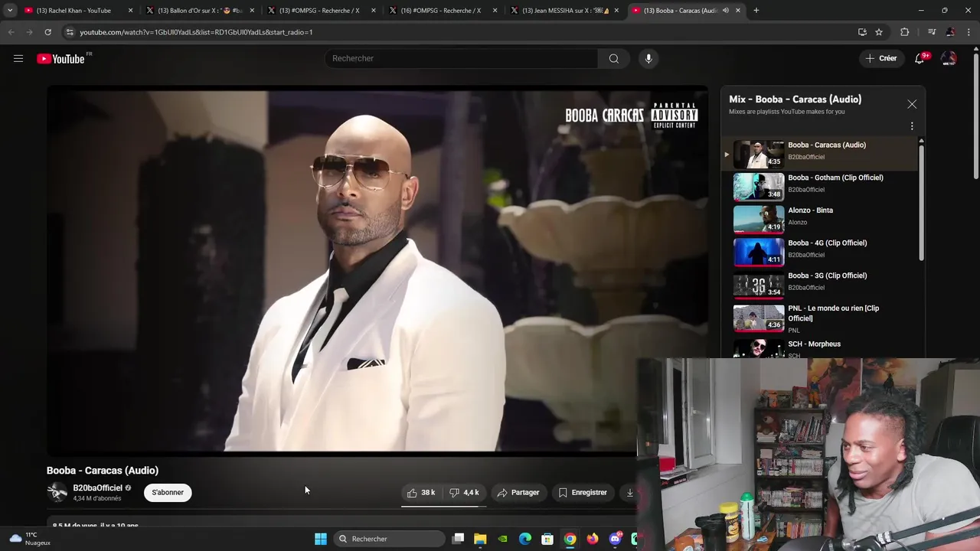Click the Partager share button
Viewport: 980px width, 551px height.
click(518, 493)
